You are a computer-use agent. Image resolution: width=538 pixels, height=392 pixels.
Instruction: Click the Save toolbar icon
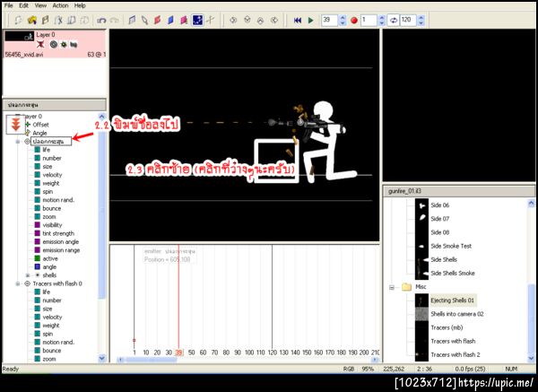[45, 21]
